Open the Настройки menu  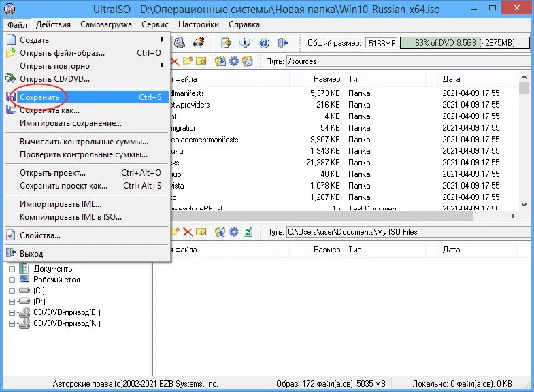199,24
